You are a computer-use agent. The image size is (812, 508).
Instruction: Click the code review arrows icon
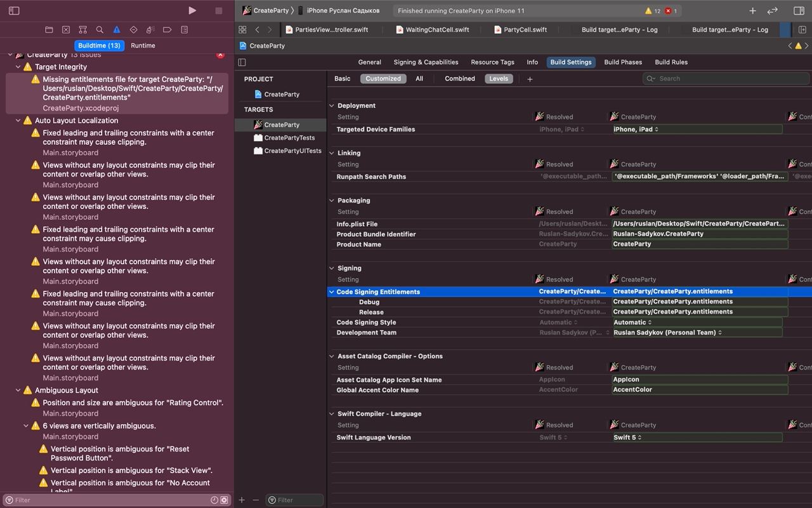click(772, 11)
